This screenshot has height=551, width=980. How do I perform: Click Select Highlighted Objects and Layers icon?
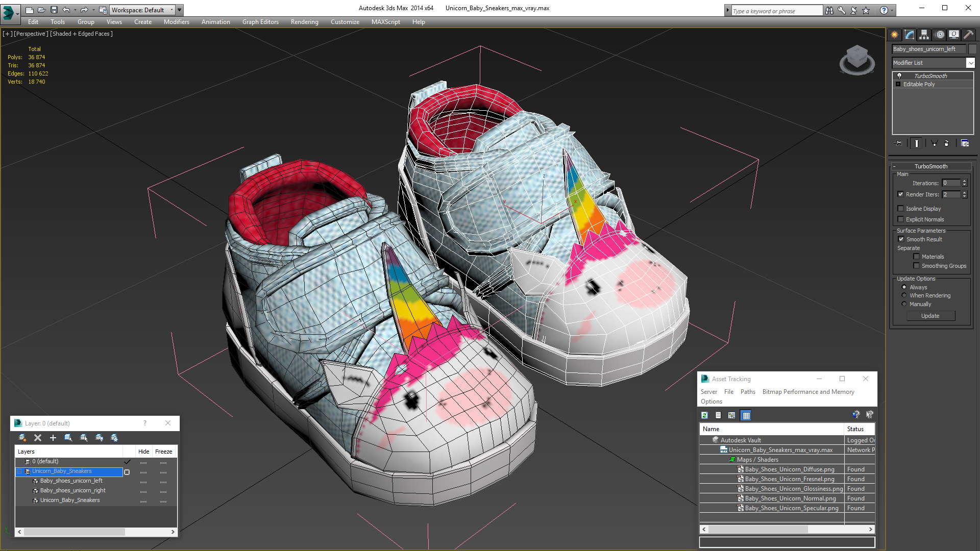click(x=68, y=438)
